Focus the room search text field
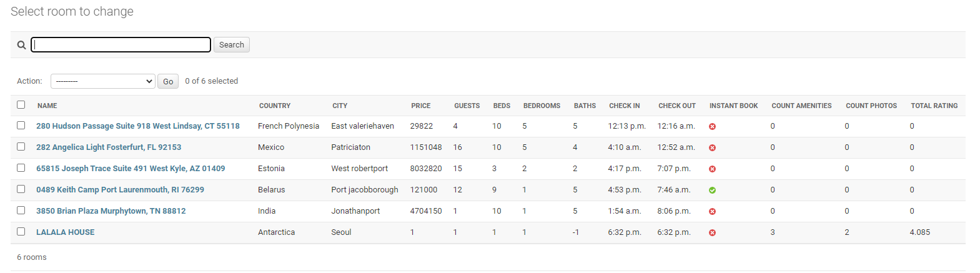The width and height of the screenshot is (980, 273). [121, 45]
